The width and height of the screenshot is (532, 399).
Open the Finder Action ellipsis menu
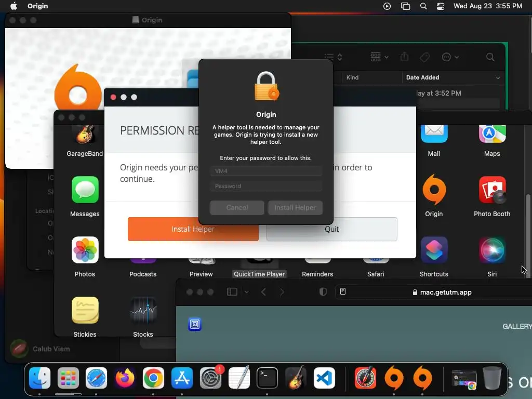click(x=450, y=57)
